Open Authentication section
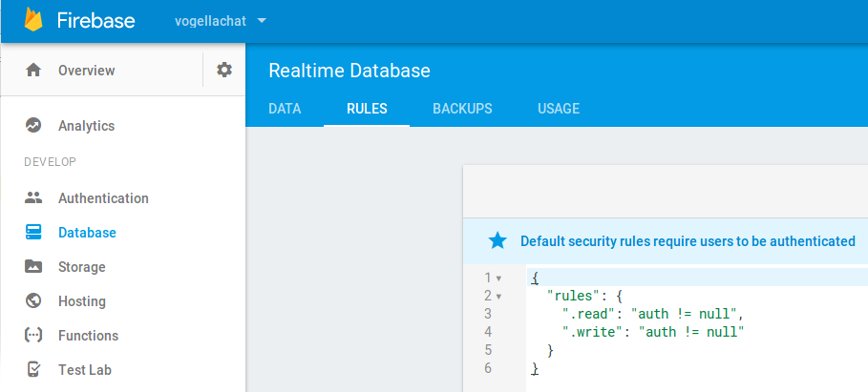 click(103, 198)
